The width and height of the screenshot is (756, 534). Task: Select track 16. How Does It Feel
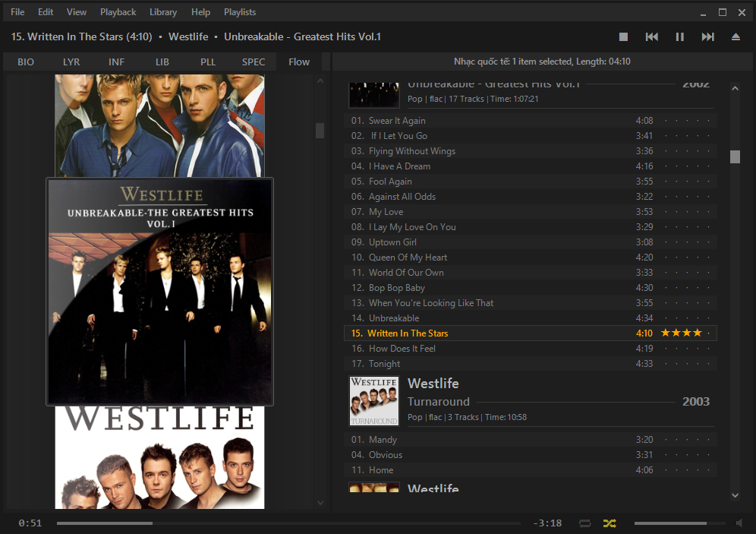pos(531,349)
